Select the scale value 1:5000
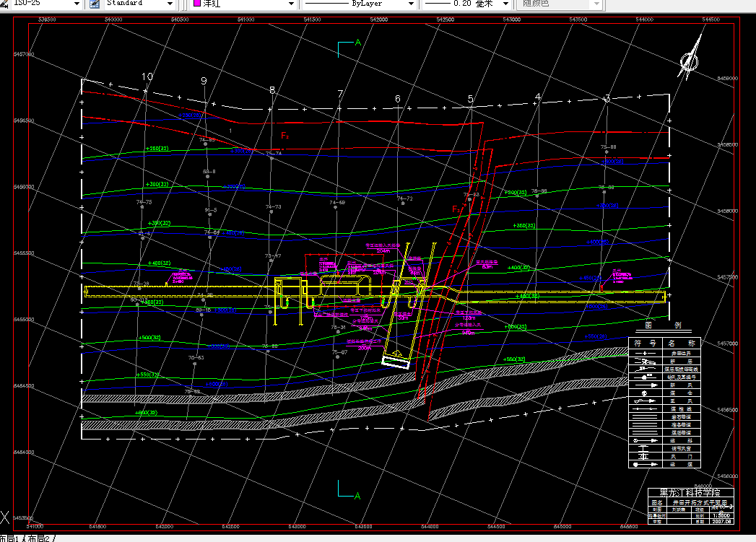The height and width of the screenshot is (542, 756). (721, 515)
